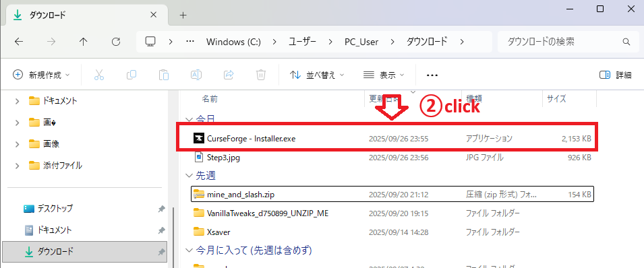The height and width of the screenshot is (268, 644).
Task: Go back with the left arrow
Action: [18, 42]
